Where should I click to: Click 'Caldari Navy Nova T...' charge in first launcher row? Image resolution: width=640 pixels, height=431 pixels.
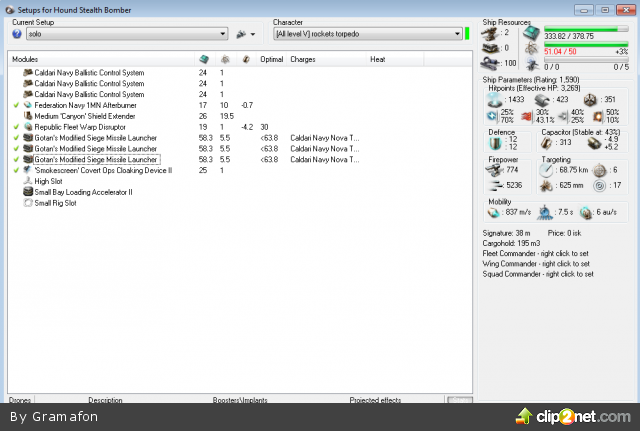324,138
